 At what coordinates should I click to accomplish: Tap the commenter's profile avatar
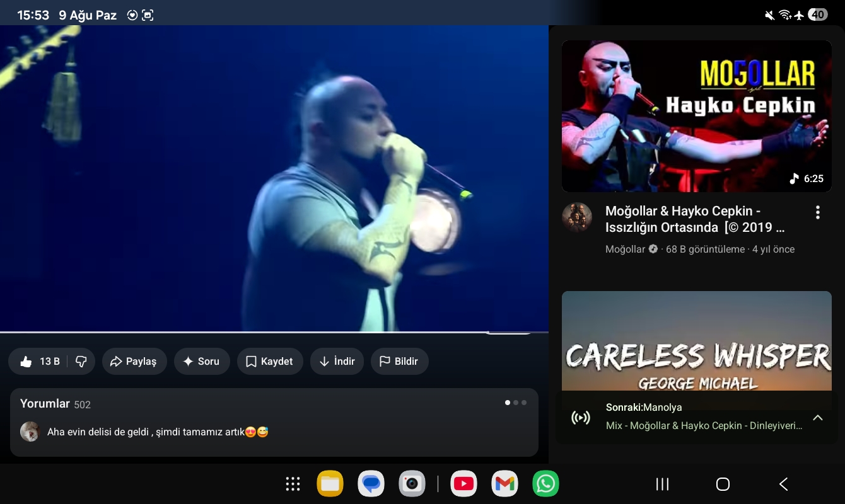(30, 432)
